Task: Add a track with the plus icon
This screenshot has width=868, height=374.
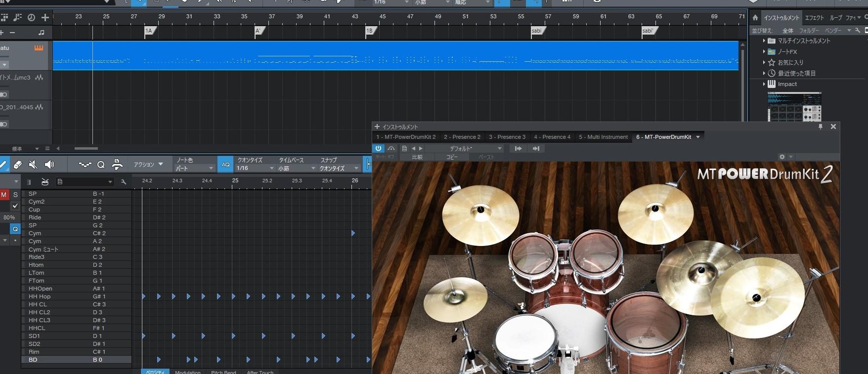Action: point(45,18)
